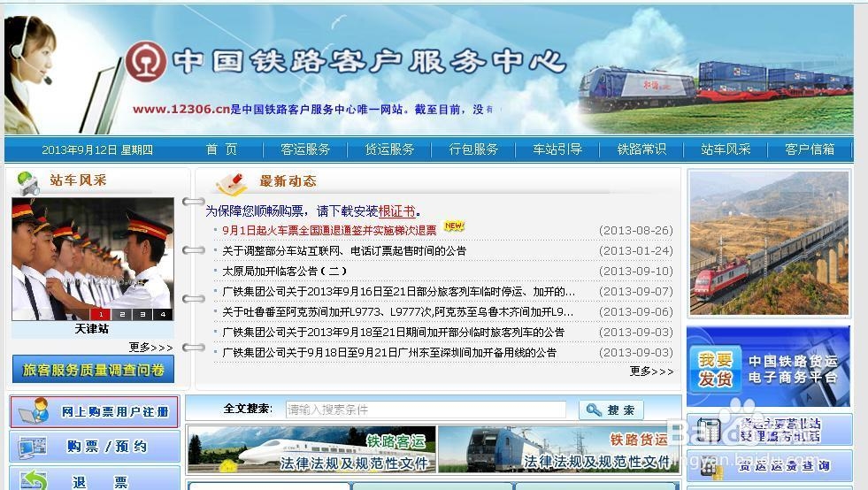Click the user registration laptop icon
The image size is (868, 490).
pyautogui.click(x=33, y=411)
